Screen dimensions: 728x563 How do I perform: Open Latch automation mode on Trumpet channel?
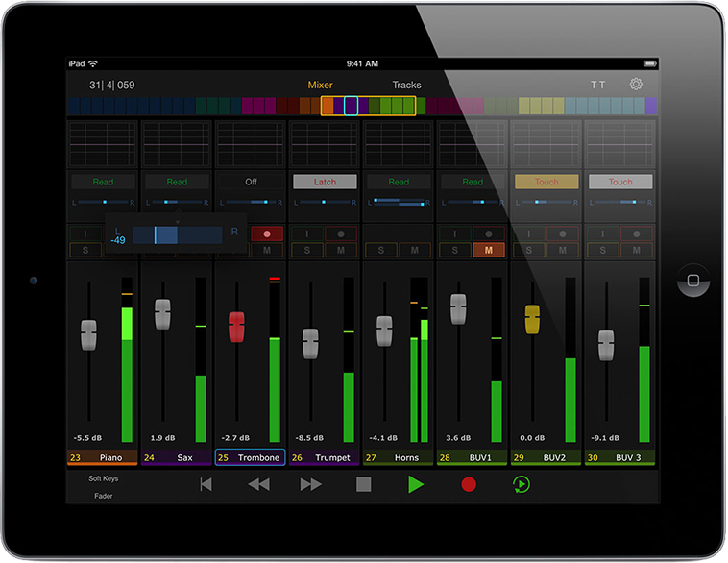point(325,182)
